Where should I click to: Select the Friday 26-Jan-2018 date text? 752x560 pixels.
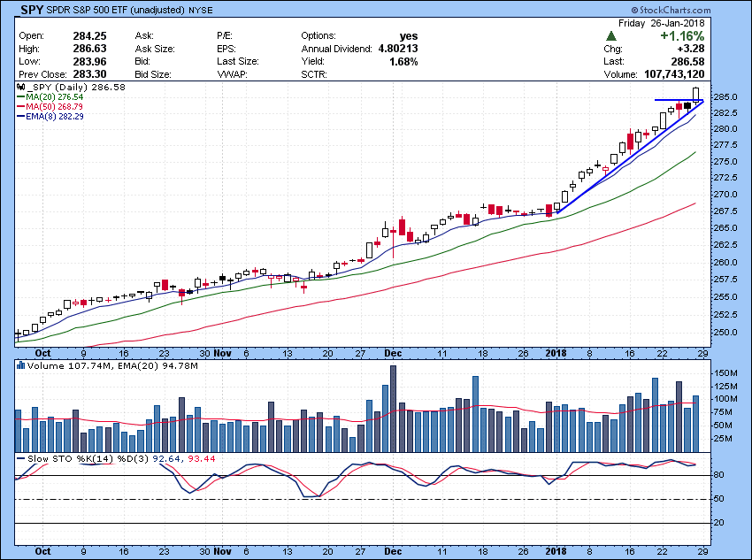pyautogui.click(x=662, y=23)
